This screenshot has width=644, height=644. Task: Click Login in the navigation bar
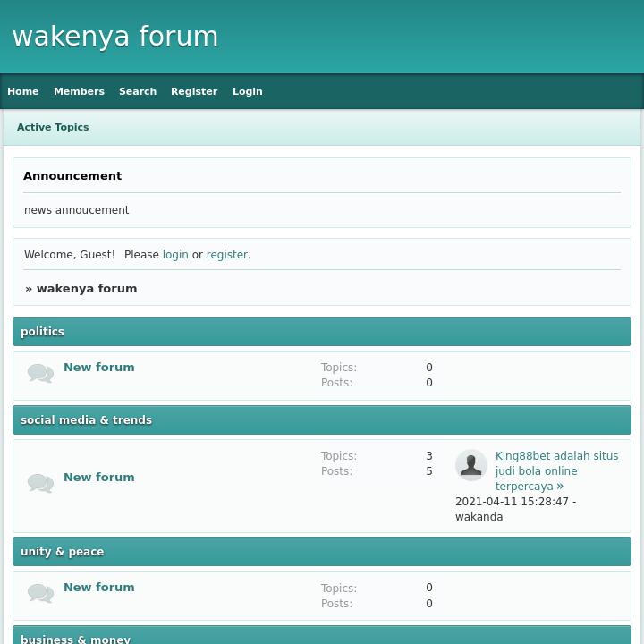[248, 91]
